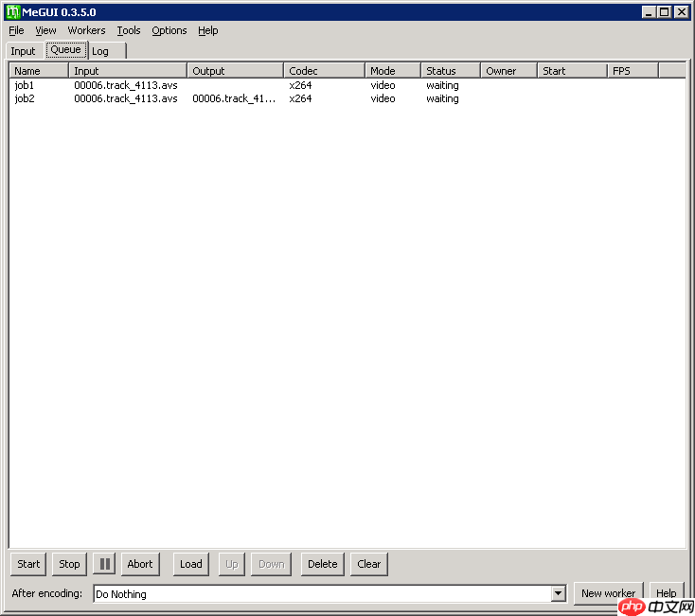Abort the current encoding job
The height and width of the screenshot is (616, 695).
tap(140, 564)
